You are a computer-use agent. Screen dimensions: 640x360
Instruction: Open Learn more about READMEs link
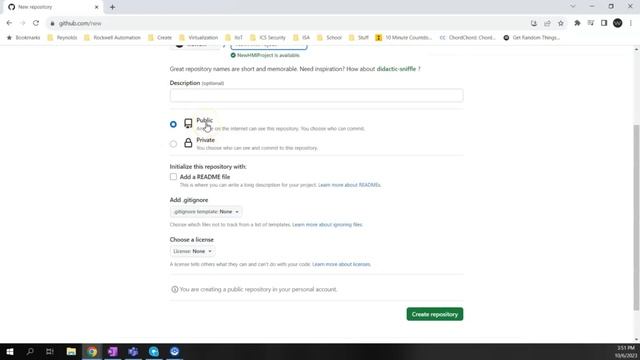click(349, 185)
